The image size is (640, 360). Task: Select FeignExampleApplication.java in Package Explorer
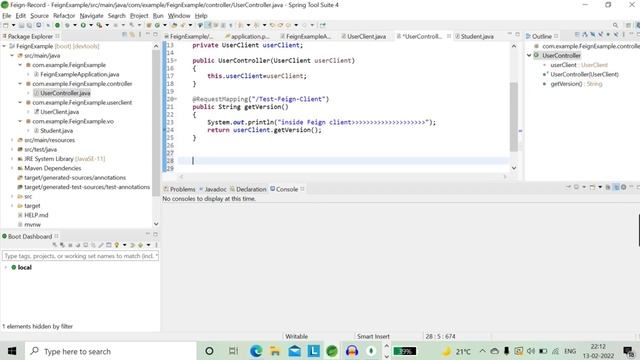coord(80,74)
